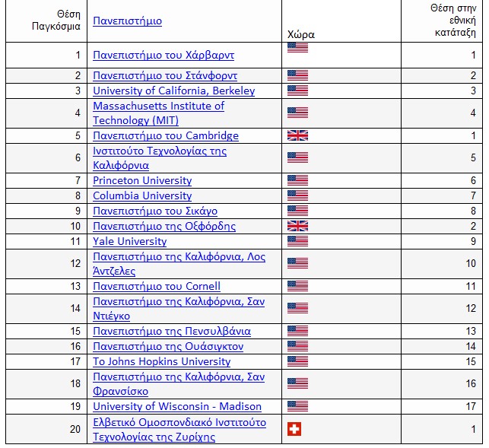
Task: Click the Swiss flag in Ζυρίχης row
Action: point(294,429)
